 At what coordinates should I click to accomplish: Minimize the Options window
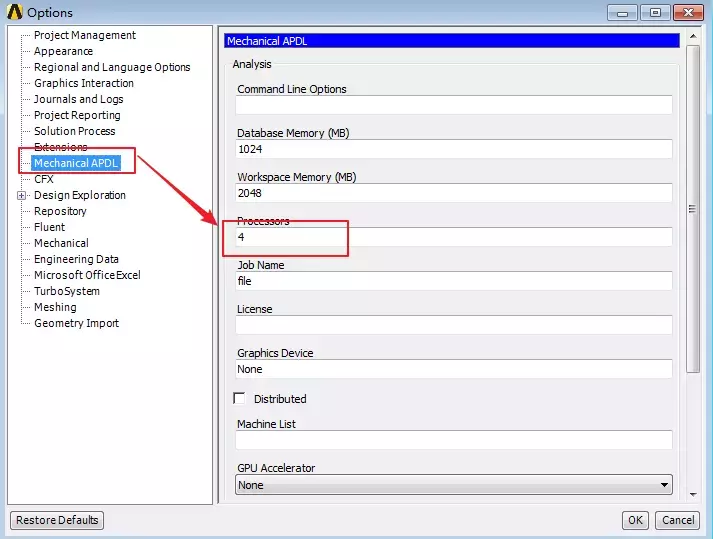point(623,13)
